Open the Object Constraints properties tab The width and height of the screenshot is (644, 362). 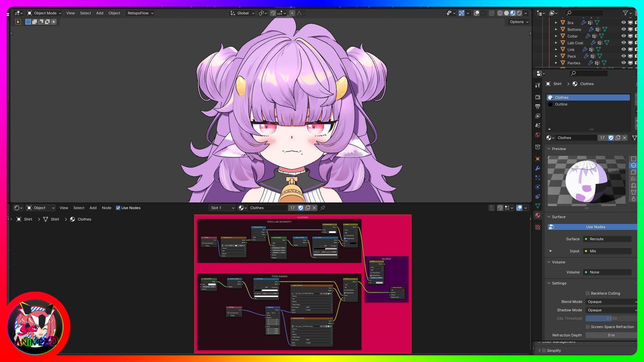(538, 196)
